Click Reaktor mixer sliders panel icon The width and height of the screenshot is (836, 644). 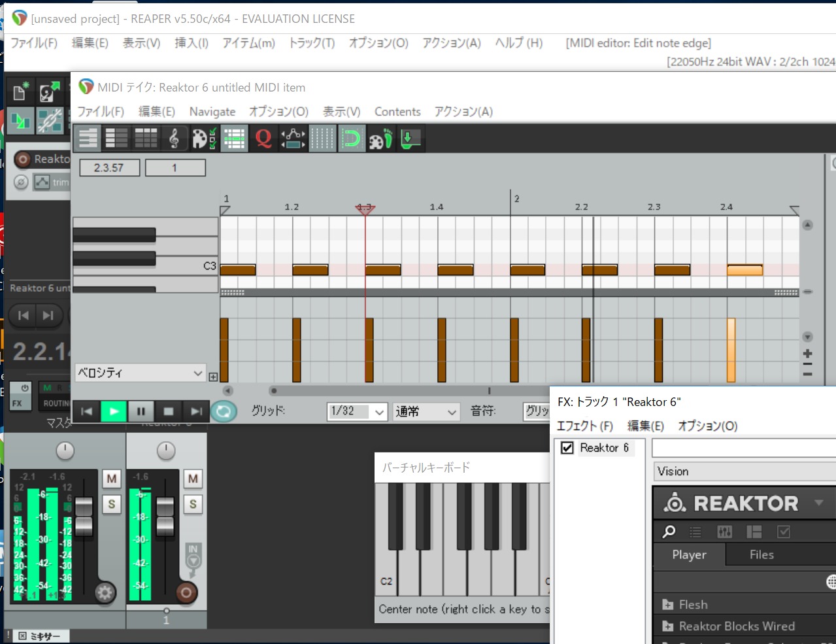pyautogui.click(x=725, y=532)
